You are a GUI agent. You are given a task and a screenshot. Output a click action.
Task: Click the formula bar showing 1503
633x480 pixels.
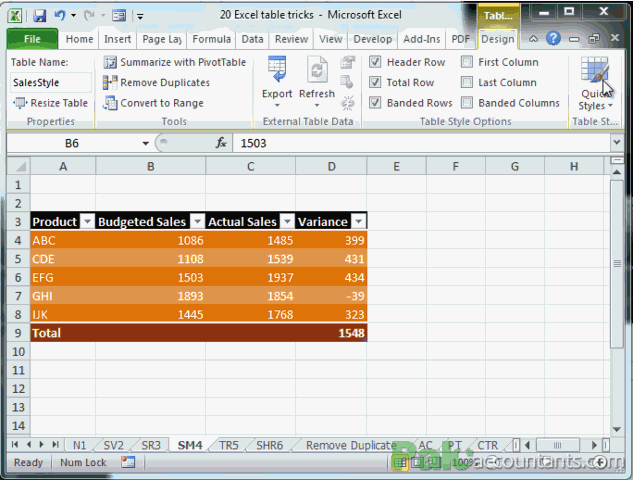421,143
